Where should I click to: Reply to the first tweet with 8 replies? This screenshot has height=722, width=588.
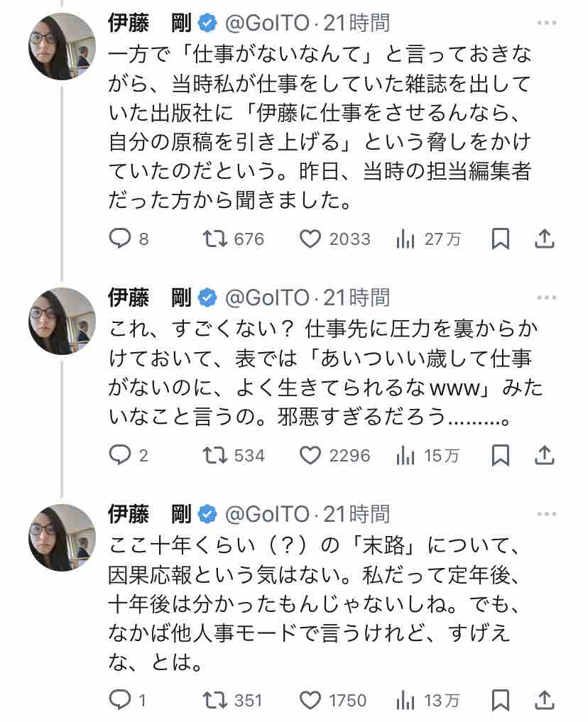pos(129,239)
